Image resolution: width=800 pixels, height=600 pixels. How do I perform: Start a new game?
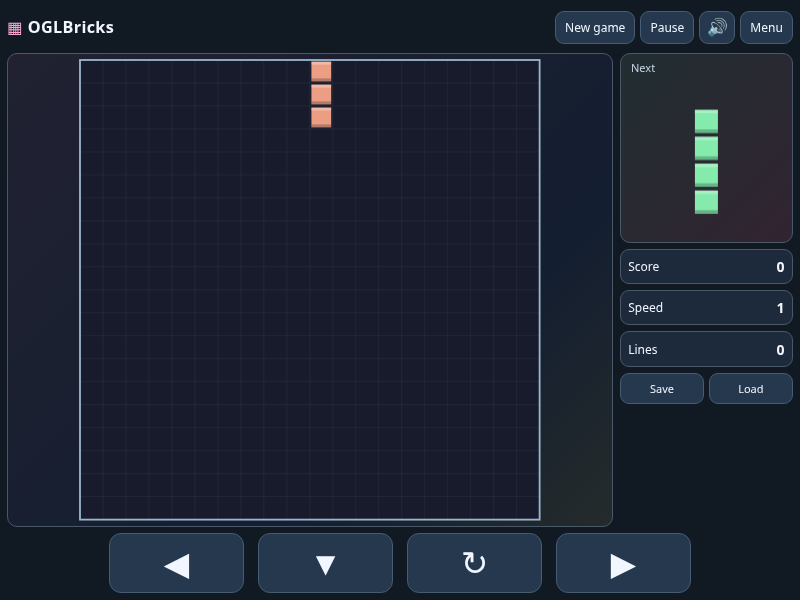[x=594, y=28]
